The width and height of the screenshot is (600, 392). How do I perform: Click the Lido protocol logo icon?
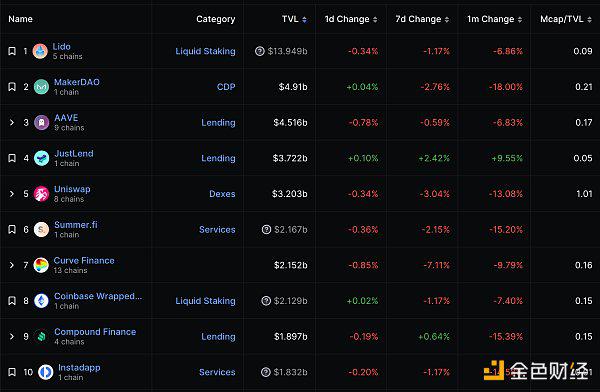coord(40,51)
